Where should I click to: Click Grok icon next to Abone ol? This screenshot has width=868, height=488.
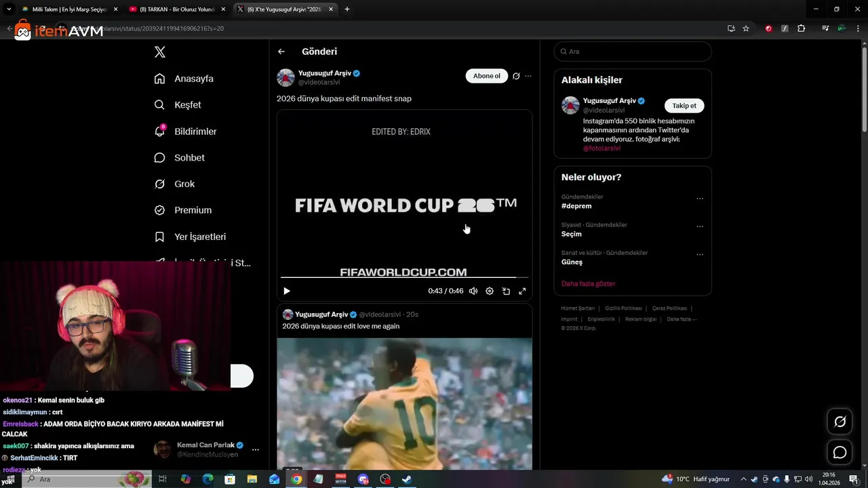[x=516, y=76]
